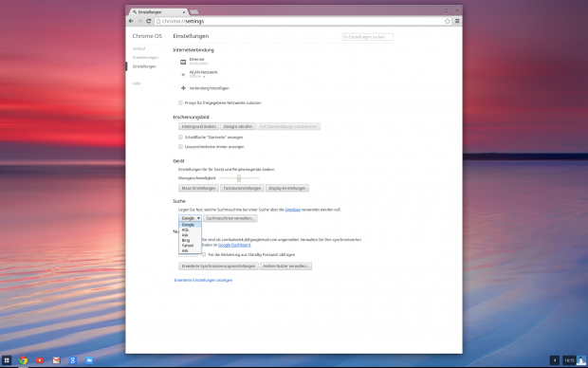Select the Ethernet network entry text
The image size is (588, 368).
point(197,59)
